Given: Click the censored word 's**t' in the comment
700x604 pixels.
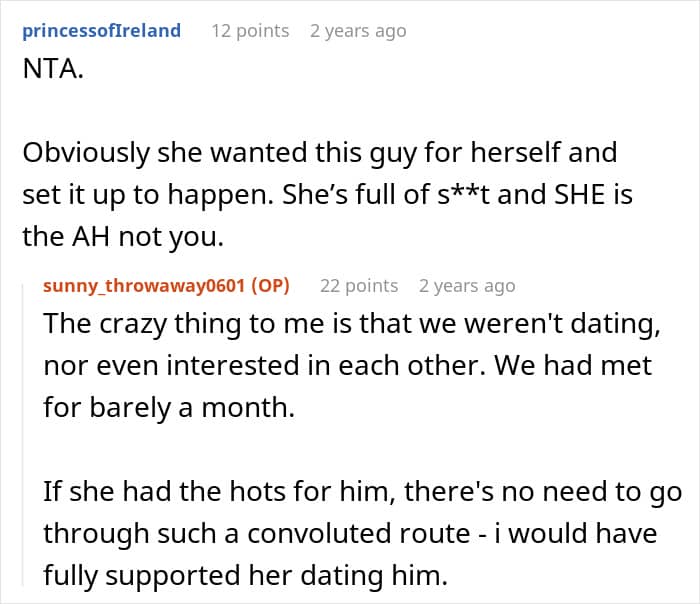Looking at the screenshot, I should point(463,195).
